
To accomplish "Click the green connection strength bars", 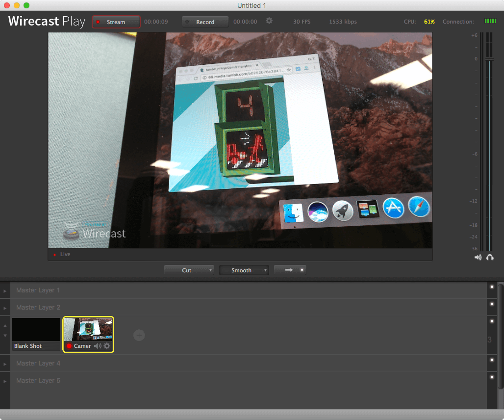I will [490, 21].
